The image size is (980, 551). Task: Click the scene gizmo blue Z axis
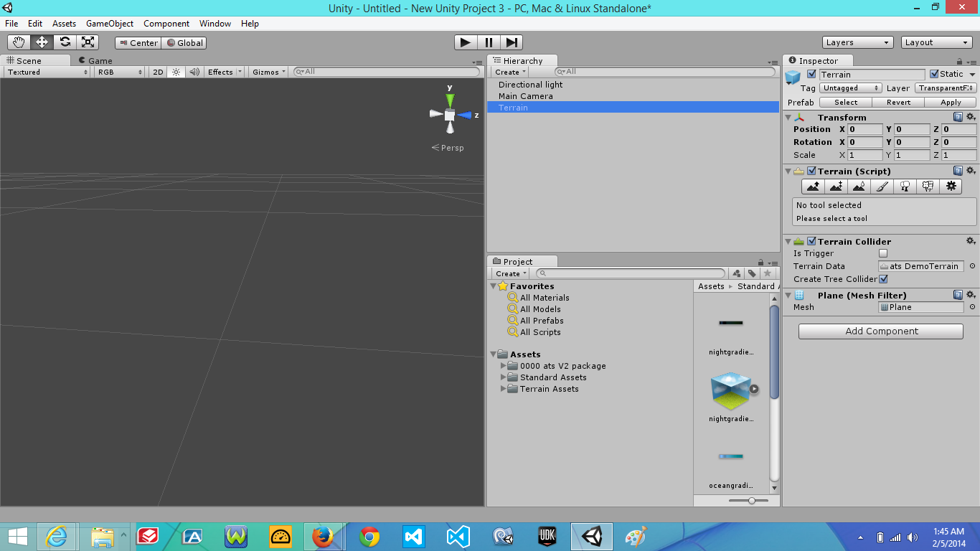[x=466, y=115]
